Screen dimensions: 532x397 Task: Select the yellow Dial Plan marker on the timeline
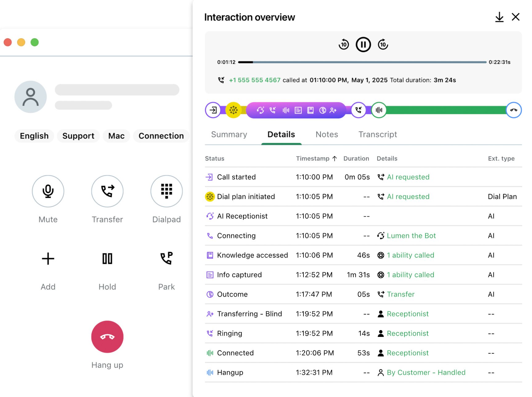(x=233, y=110)
